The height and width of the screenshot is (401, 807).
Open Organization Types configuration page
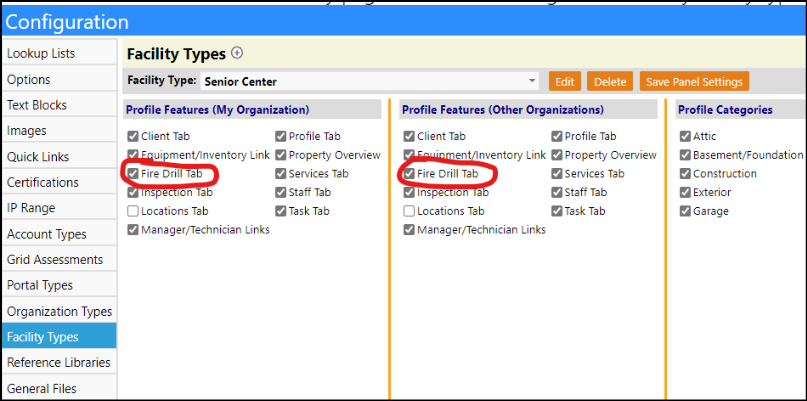tap(59, 311)
